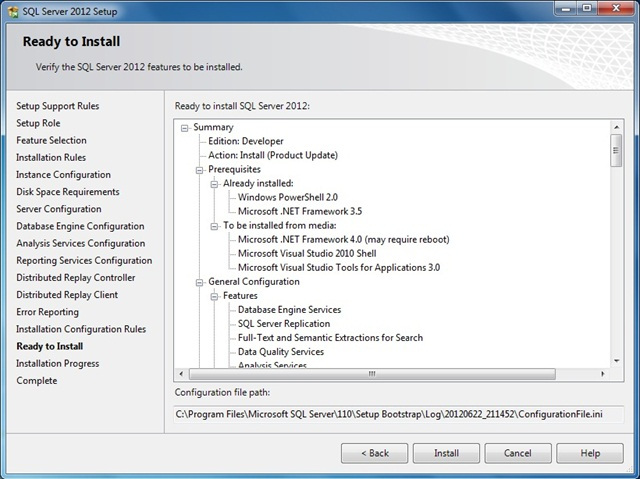The height and width of the screenshot is (479, 640).
Task: Select the Installation Progress step
Action: tap(58, 364)
